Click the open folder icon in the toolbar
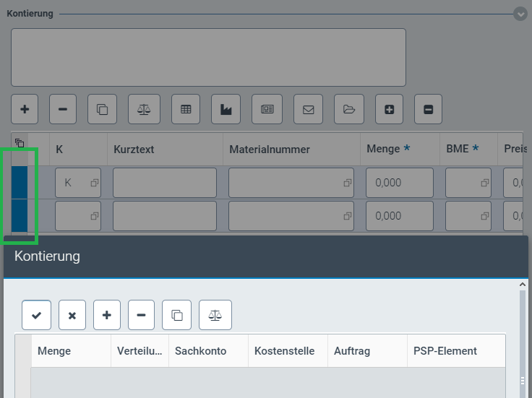This screenshot has height=398, width=532. pos(349,110)
